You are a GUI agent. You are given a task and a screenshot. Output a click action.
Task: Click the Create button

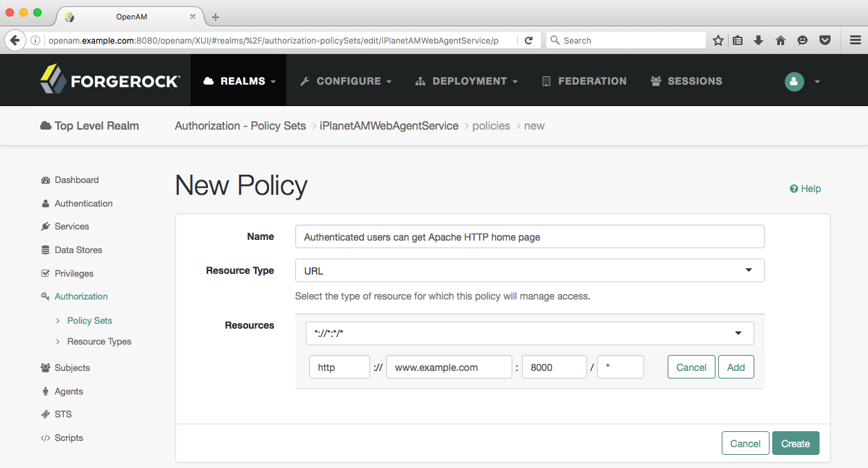(796, 444)
